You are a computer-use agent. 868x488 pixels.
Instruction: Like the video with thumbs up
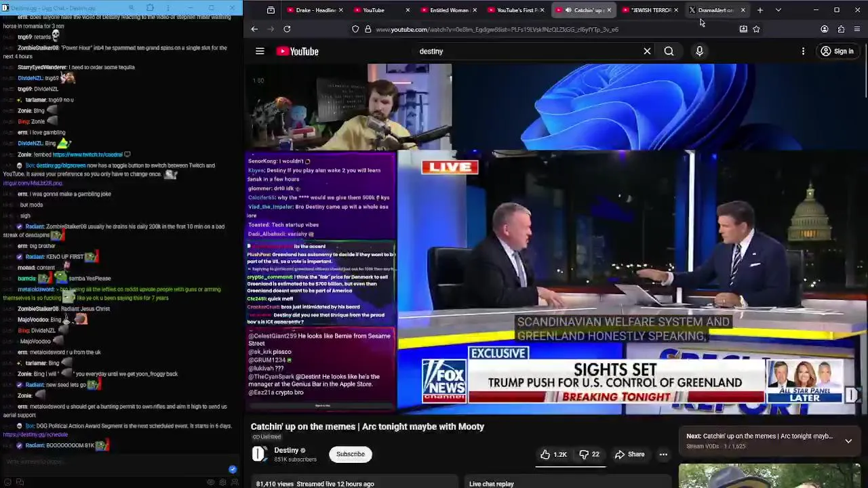553,454
